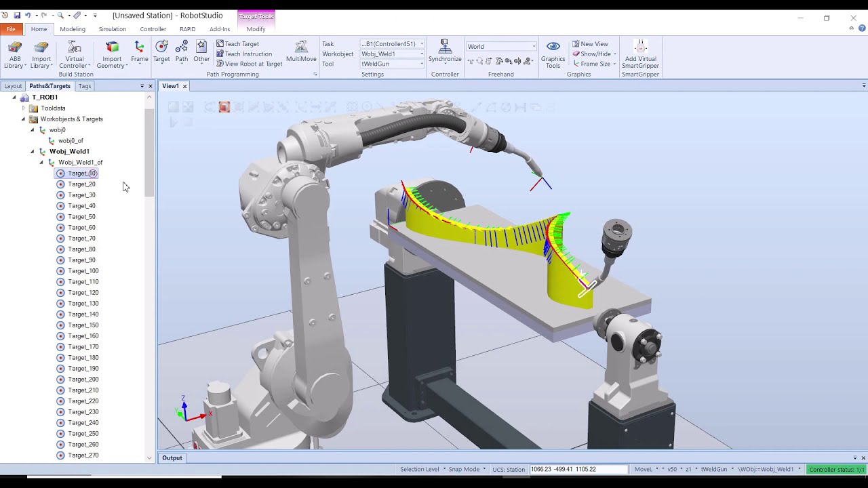Open the Path tool
The width and height of the screenshot is (868, 488).
(x=181, y=54)
